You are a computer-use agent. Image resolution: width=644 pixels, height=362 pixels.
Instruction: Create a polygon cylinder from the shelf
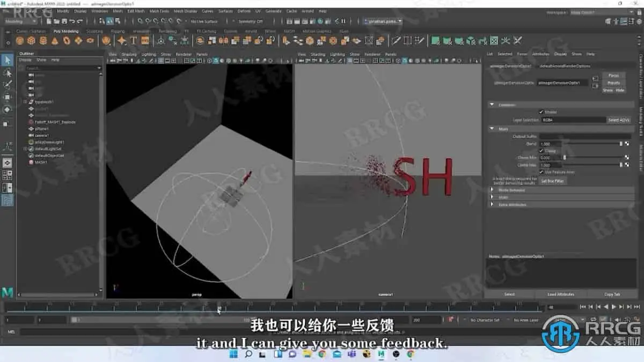point(43,41)
